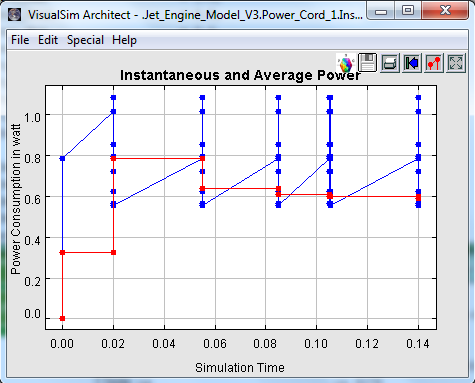Viewport: 475px width, 383px height.
Task: Click the Power Consumption in watt axis label
Action: pyautogui.click(x=16, y=199)
